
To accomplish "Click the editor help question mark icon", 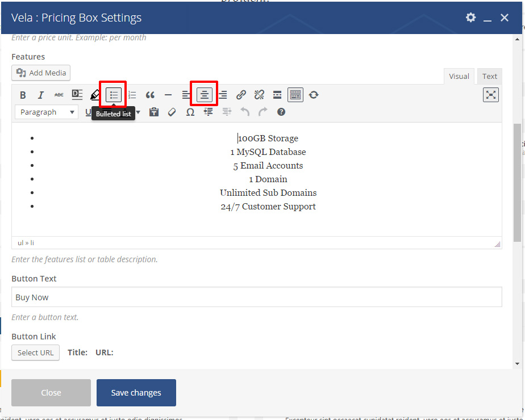I will coord(281,112).
